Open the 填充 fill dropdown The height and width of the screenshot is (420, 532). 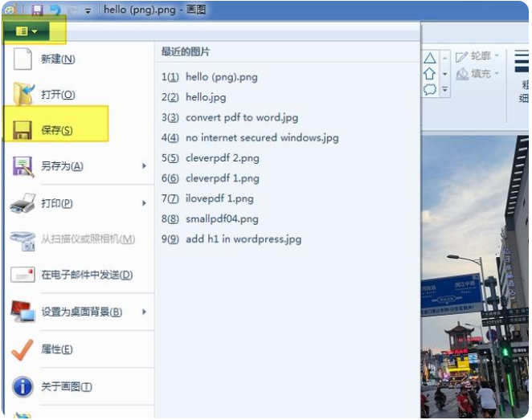477,74
